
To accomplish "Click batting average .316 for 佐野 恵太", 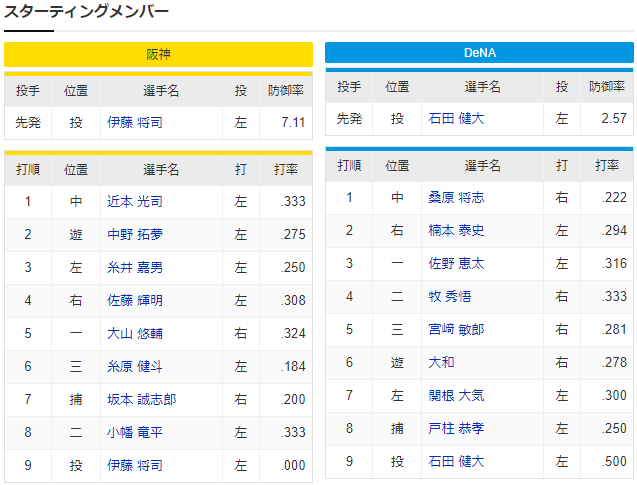I will pyautogui.click(x=614, y=263).
